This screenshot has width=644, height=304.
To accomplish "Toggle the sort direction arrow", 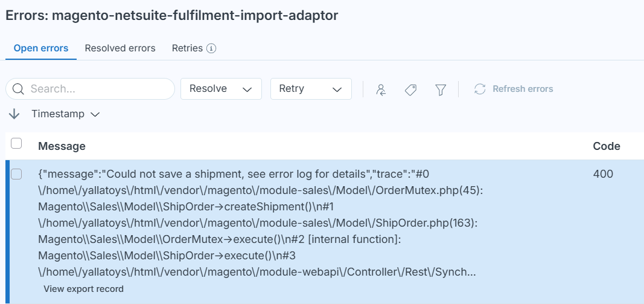I will point(14,114).
